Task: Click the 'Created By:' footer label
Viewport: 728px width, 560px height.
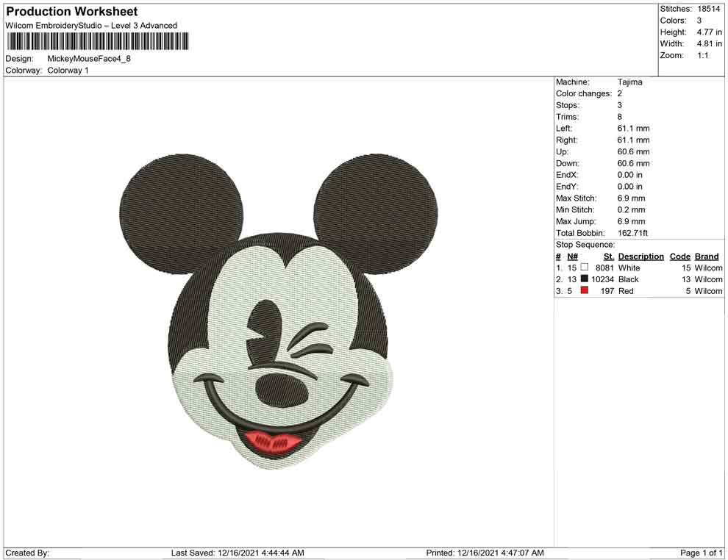Action: coord(27,553)
